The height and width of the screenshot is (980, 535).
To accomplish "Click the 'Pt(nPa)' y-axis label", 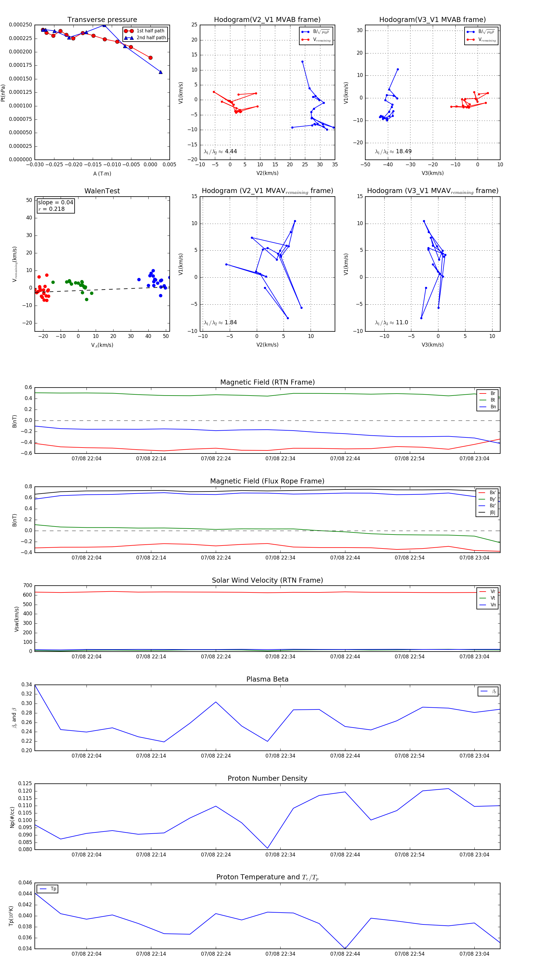I will (3, 92).
